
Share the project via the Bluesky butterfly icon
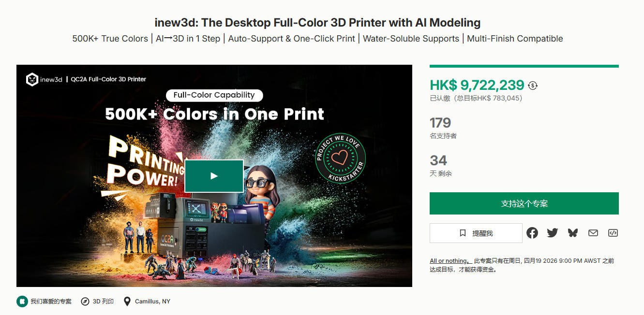click(x=573, y=233)
